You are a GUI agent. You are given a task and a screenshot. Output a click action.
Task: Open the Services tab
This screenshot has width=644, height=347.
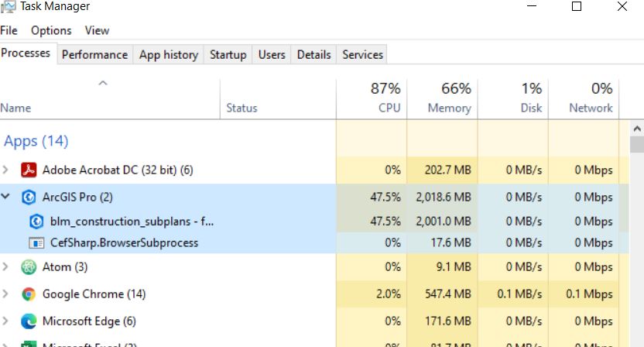pyautogui.click(x=363, y=55)
